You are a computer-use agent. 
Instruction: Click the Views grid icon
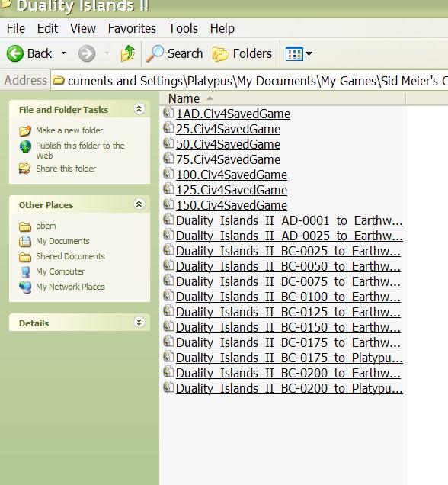point(294,54)
